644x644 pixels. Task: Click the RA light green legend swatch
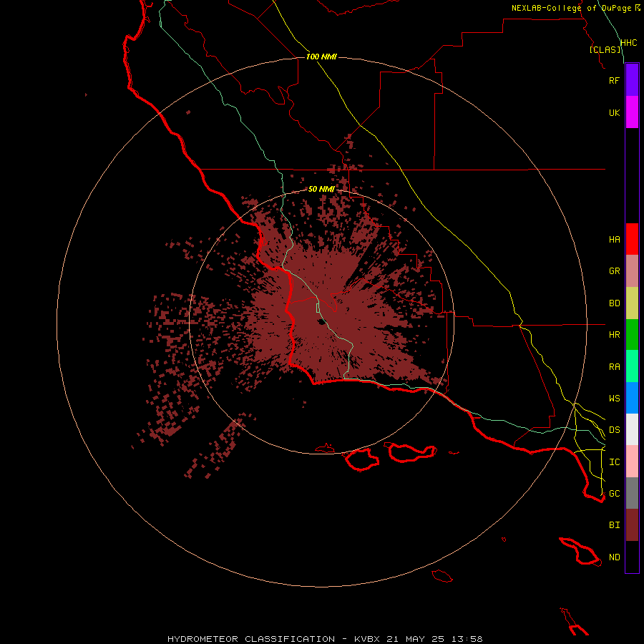[x=632, y=366]
